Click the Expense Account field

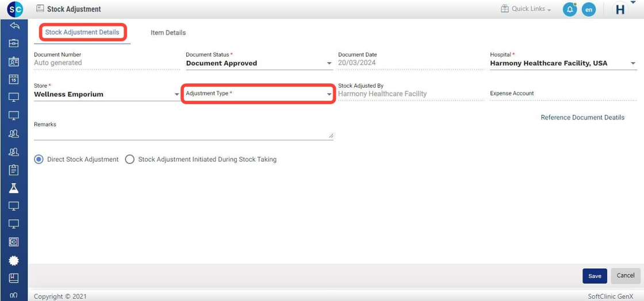click(x=563, y=94)
